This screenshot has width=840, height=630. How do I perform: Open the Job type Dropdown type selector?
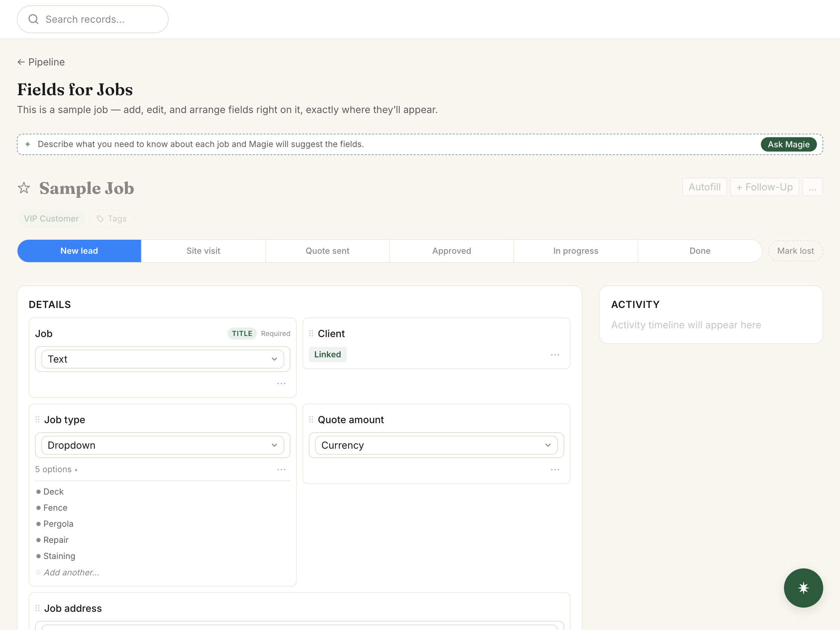point(162,445)
